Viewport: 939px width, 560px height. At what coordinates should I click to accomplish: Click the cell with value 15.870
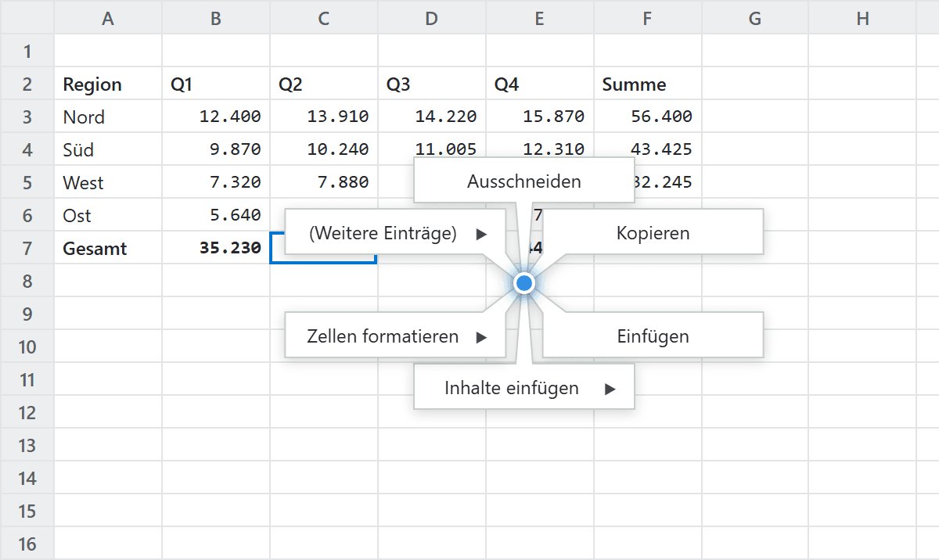pos(540,117)
